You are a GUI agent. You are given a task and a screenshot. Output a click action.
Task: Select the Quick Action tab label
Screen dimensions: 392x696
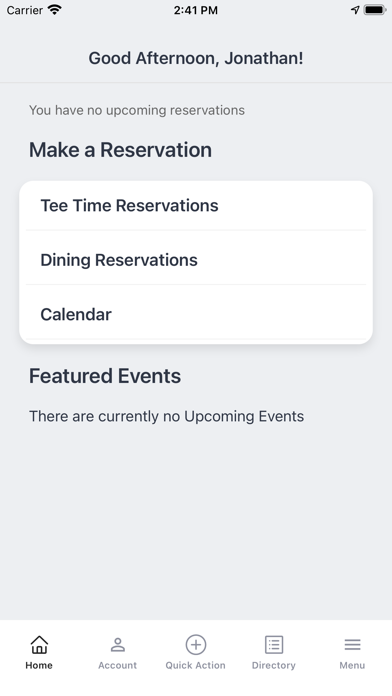point(196,665)
